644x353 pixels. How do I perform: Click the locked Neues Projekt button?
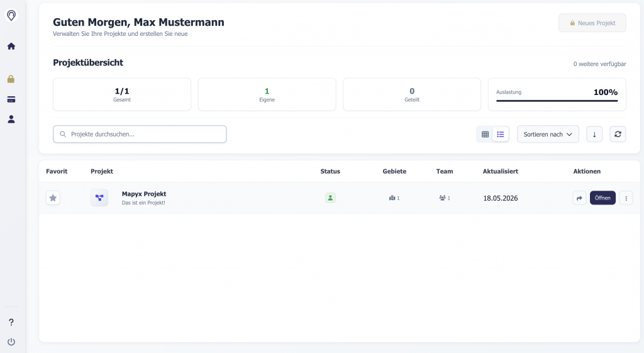(x=592, y=23)
